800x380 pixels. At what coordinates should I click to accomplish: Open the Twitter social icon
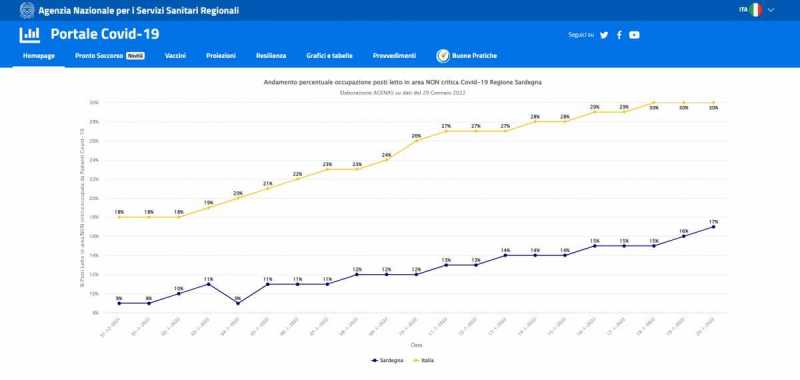(x=604, y=35)
